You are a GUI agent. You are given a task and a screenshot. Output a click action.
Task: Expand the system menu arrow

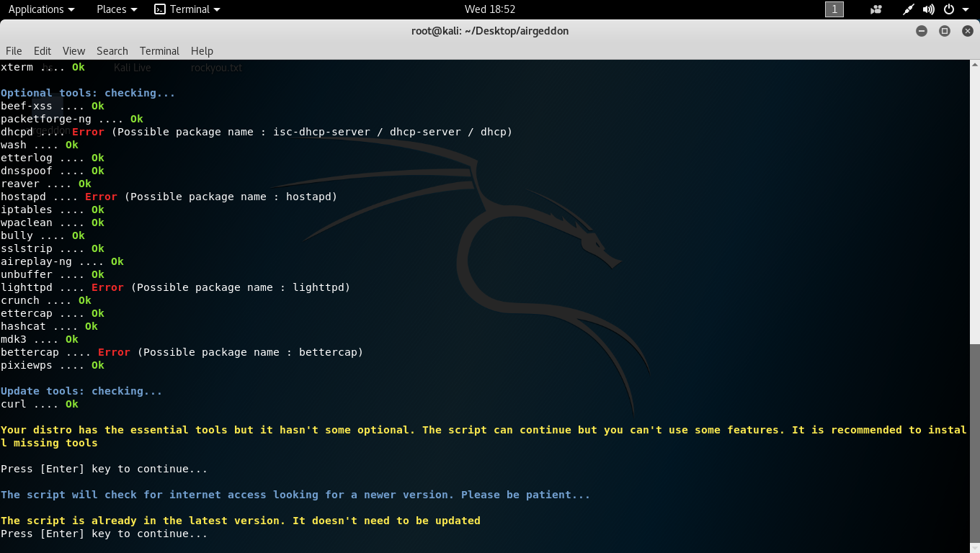966,9
